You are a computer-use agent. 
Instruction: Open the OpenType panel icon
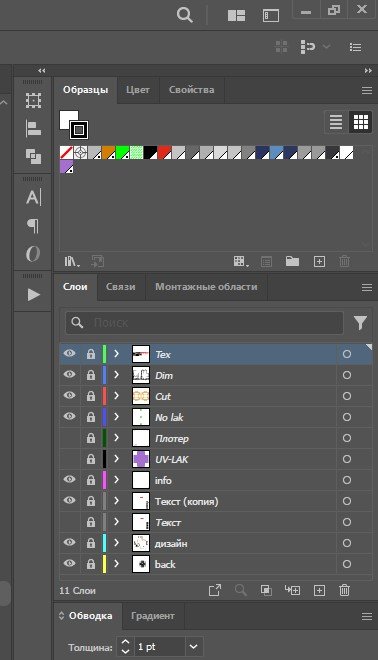click(x=33, y=253)
